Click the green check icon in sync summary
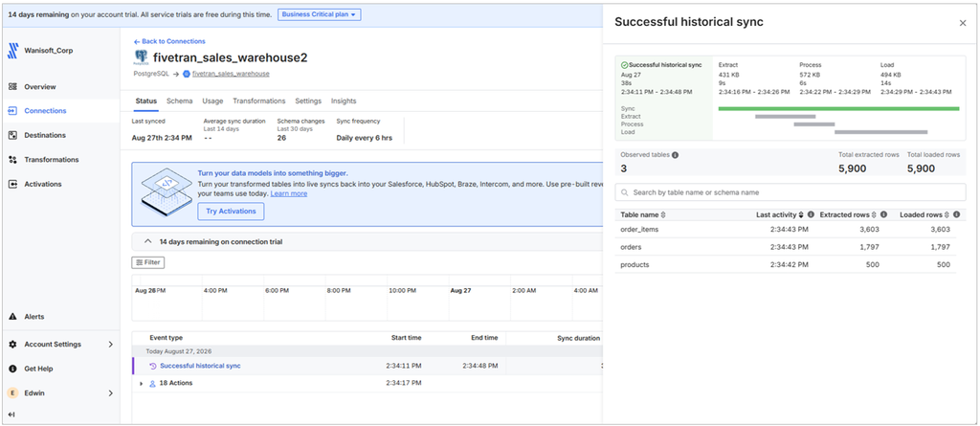 (x=624, y=65)
